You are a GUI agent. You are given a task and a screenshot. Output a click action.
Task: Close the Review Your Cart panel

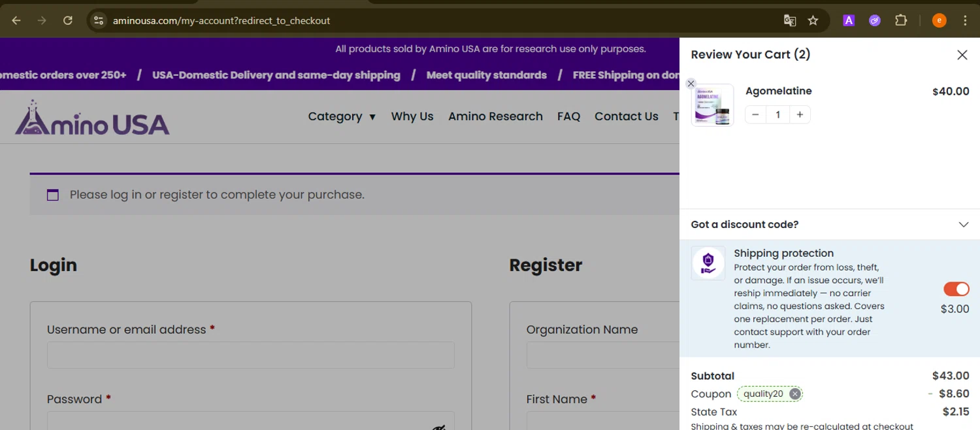[x=962, y=55]
